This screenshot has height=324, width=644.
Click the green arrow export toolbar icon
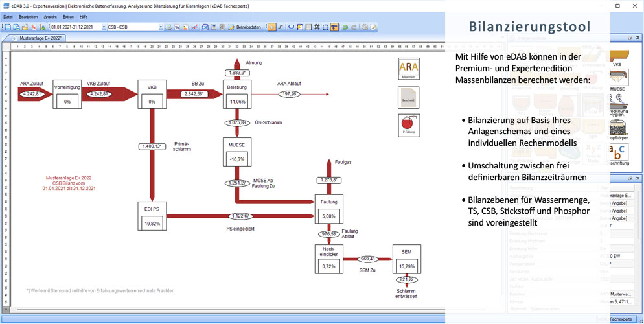[x=42, y=27]
